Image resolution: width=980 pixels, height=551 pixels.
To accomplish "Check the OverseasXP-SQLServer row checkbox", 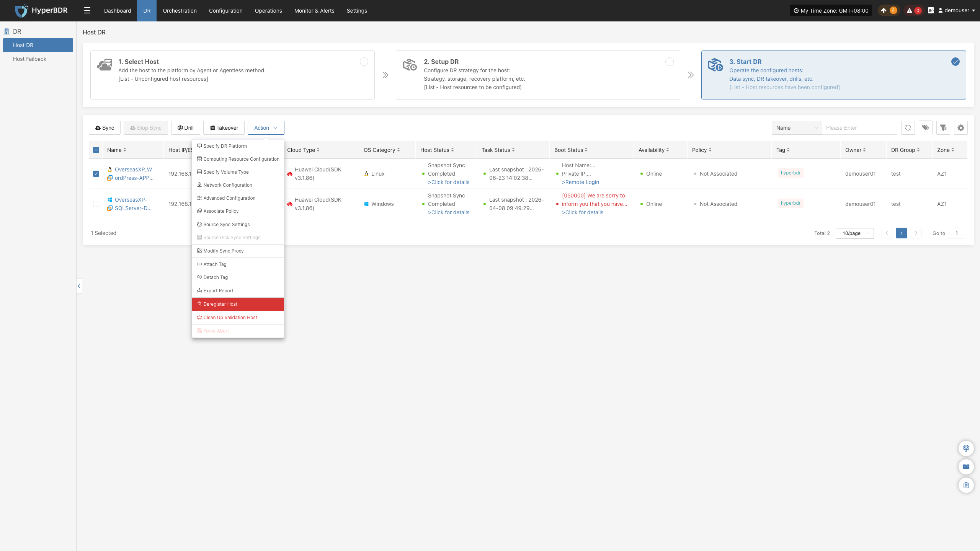I will click(96, 204).
